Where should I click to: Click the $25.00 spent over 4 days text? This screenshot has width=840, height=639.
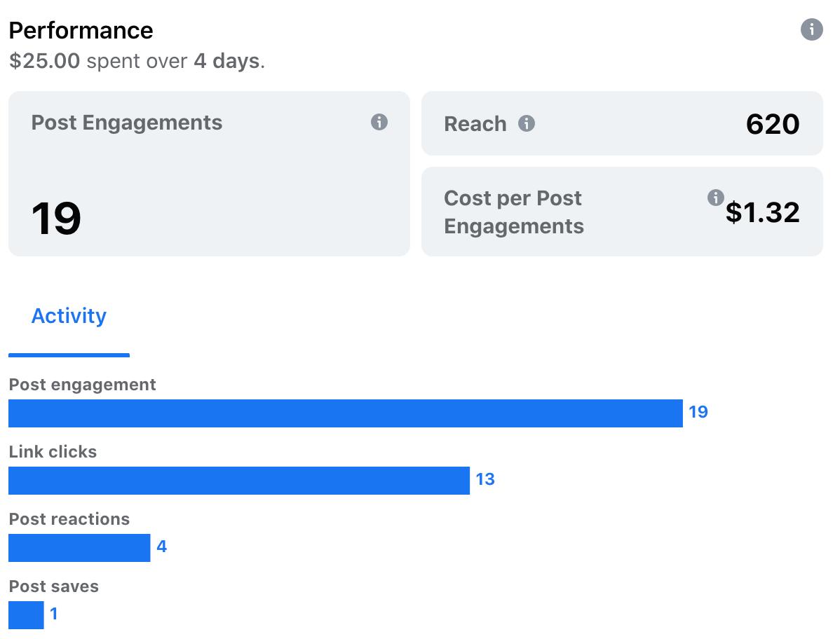tap(137, 61)
